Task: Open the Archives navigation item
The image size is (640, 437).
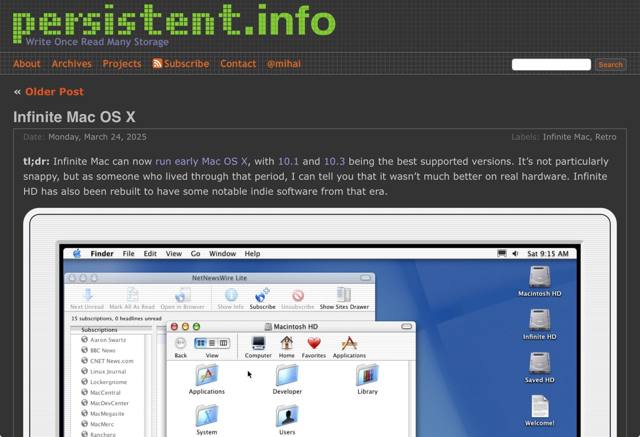Action: pyautogui.click(x=71, y=64)
